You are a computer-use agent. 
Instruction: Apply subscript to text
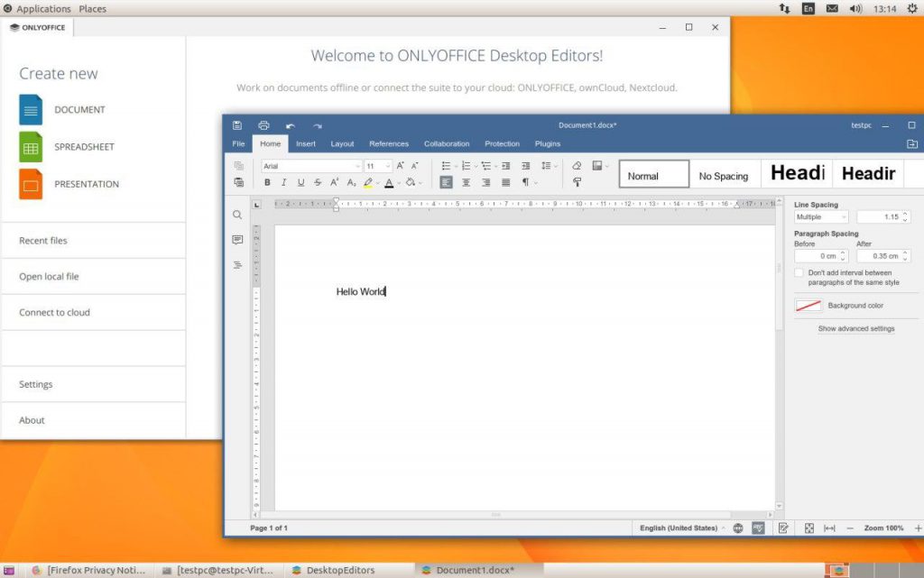tap(351, 182)
